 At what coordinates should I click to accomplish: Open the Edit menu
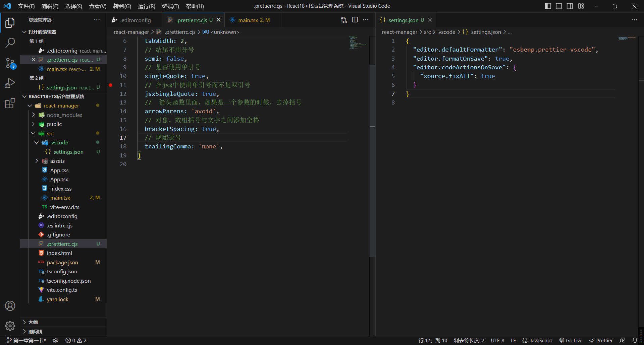tap(50, 6)
